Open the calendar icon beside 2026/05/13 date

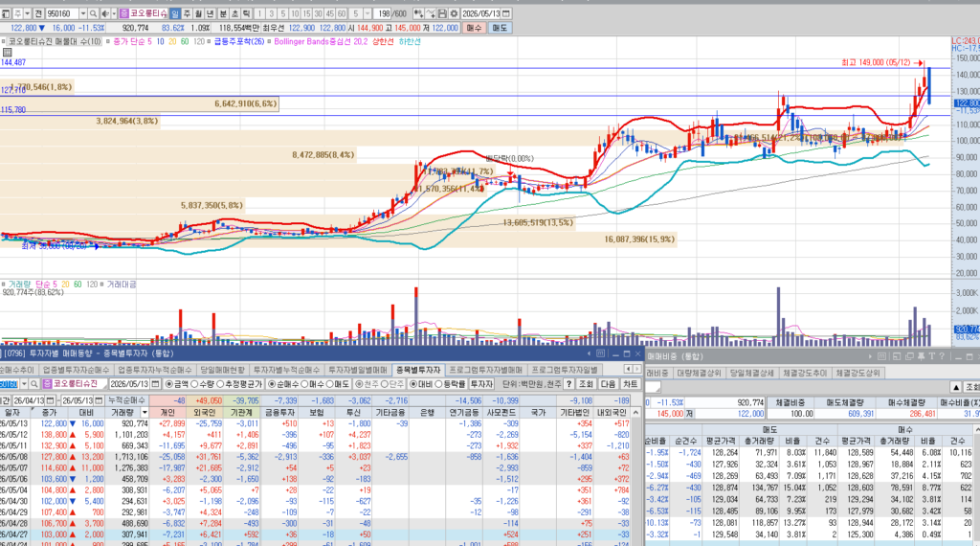(506, 13)
